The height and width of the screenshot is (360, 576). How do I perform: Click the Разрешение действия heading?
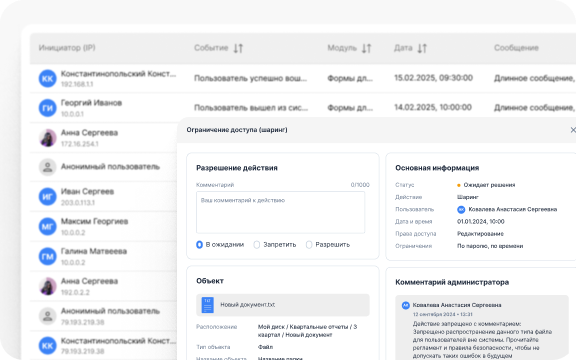click(237, 168)
